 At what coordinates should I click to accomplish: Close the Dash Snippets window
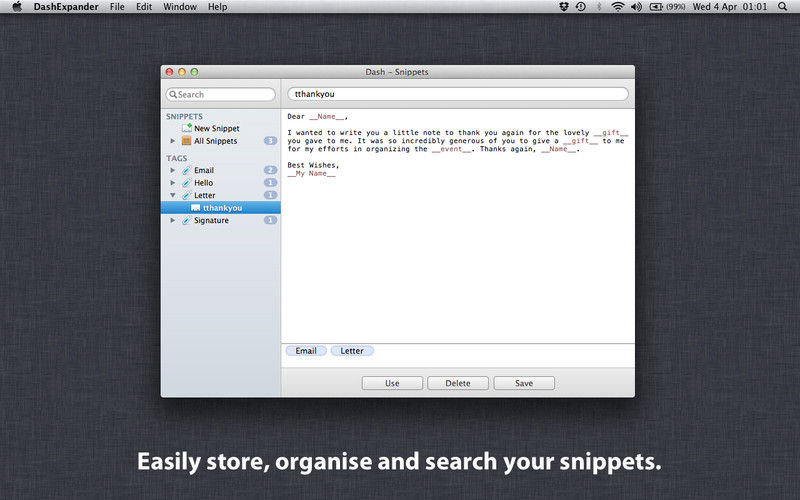point(169,72)
